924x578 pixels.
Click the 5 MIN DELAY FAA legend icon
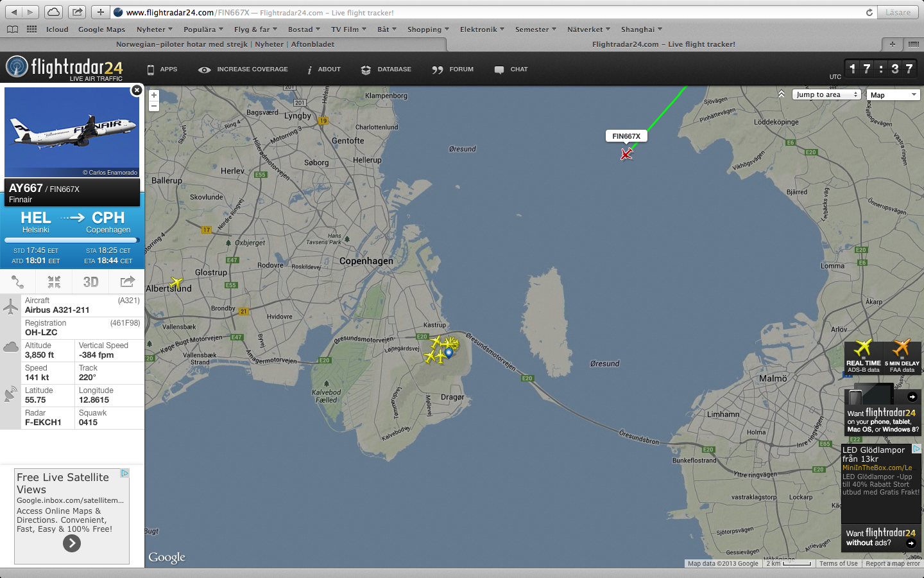902,357
